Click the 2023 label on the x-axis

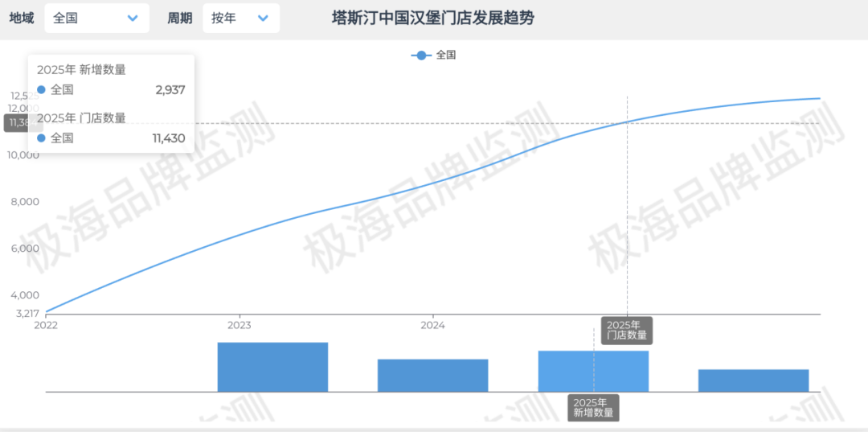[240, 324]
